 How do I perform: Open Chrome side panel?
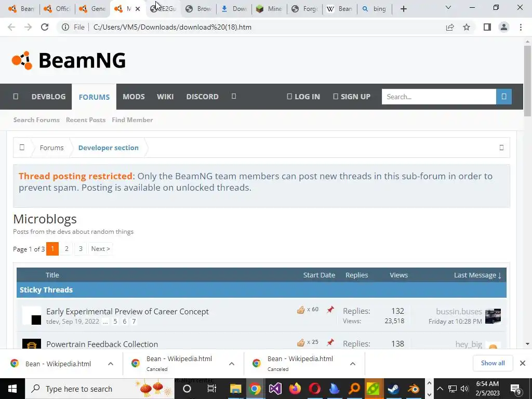487,27
